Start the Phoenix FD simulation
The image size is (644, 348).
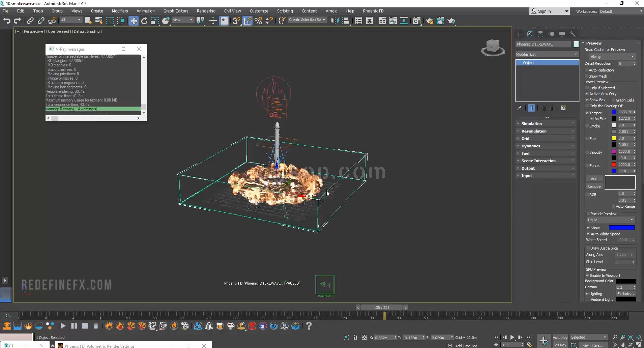tap(63, 326)
